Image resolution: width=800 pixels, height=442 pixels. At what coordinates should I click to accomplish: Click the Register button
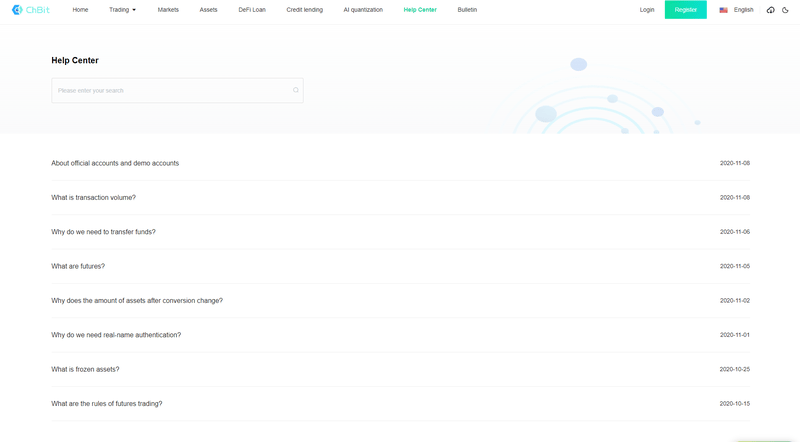(x=686, y=10)
